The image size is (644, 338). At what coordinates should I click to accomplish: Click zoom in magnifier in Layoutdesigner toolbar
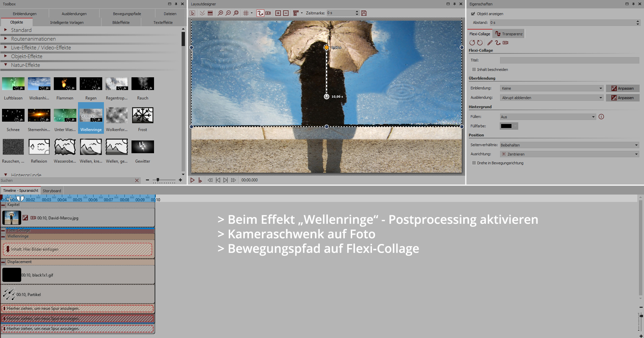[220, 13]
